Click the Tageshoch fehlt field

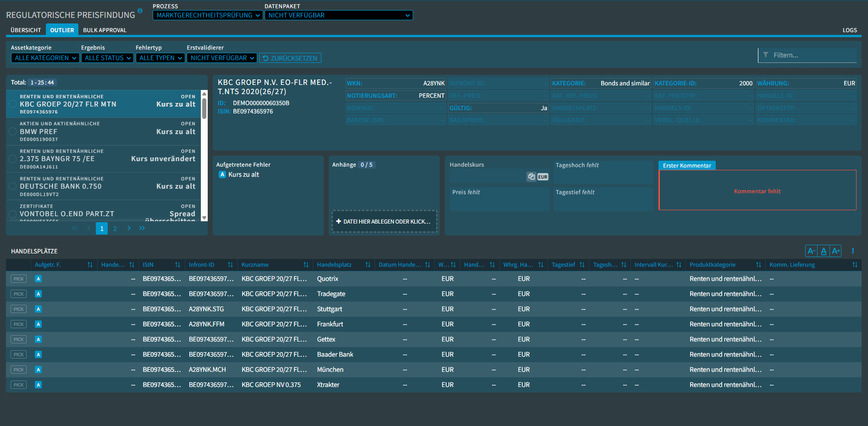603,172
